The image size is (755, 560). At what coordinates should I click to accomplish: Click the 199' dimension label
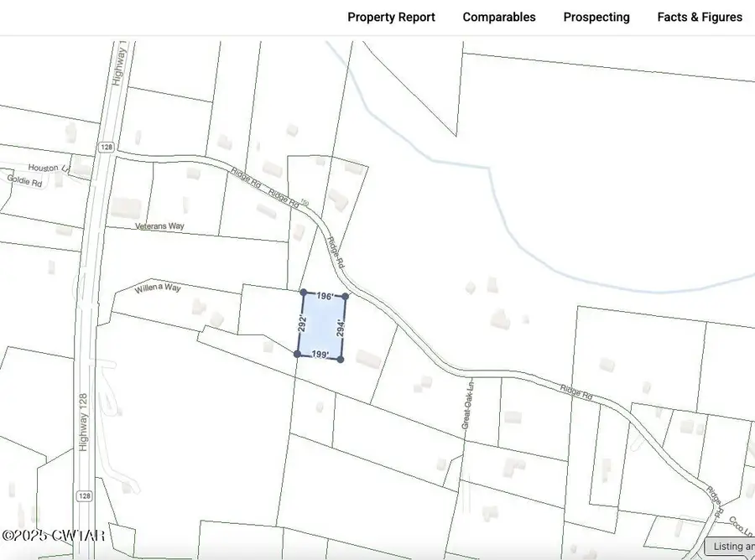point(320,353)
